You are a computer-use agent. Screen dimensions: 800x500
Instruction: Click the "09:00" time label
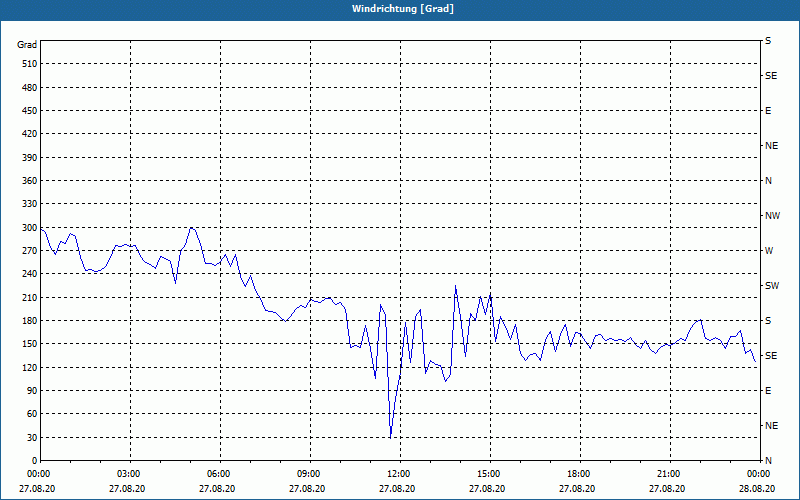(x=308, y=474)
